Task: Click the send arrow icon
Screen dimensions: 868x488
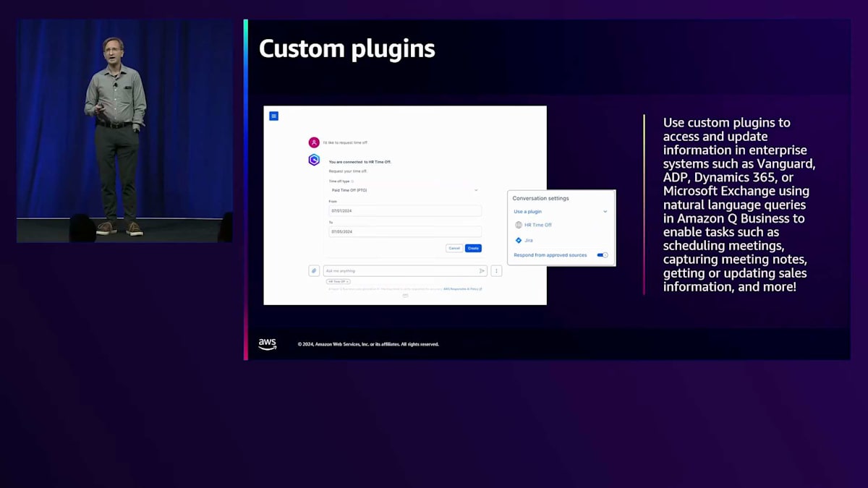Action: [482, 271]
